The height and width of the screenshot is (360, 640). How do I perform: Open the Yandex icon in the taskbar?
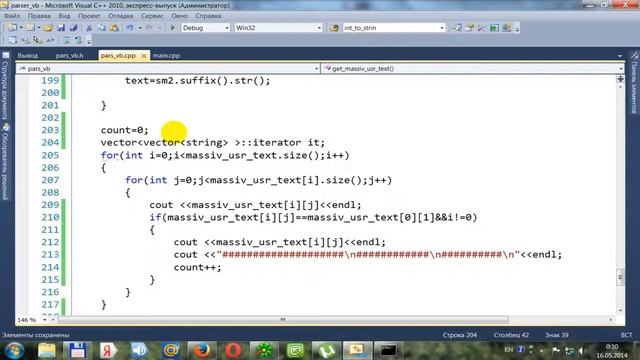tap(108, 350)
